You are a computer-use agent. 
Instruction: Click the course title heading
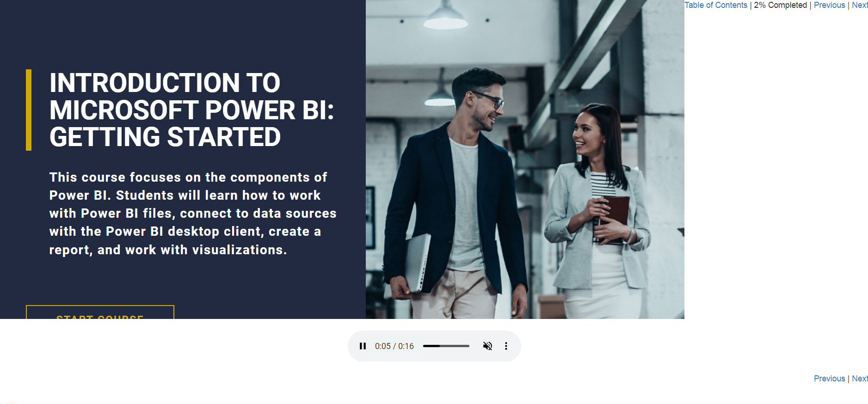point(191,110)
